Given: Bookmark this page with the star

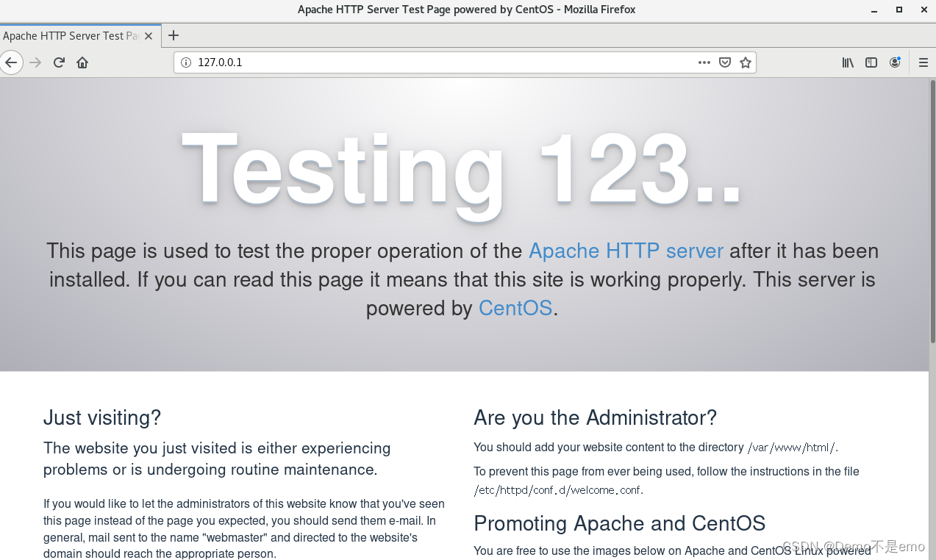Looking at the screenshot, I should (x=746, y=62).
